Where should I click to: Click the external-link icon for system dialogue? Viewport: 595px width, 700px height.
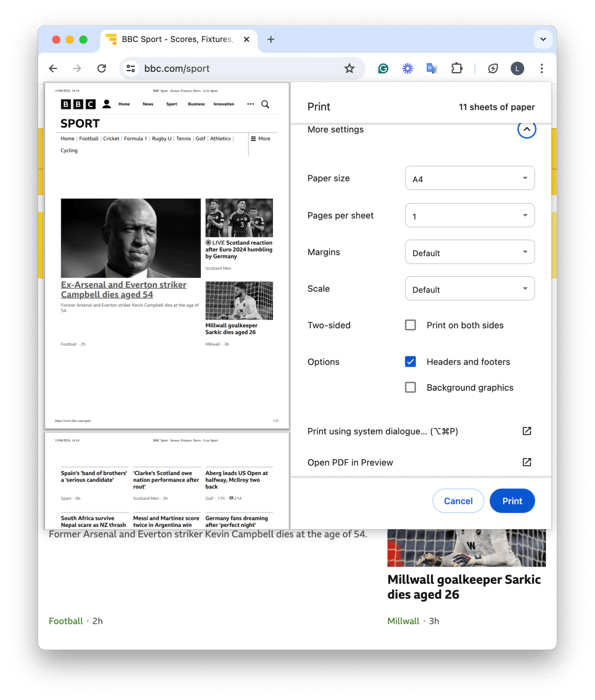527,431
